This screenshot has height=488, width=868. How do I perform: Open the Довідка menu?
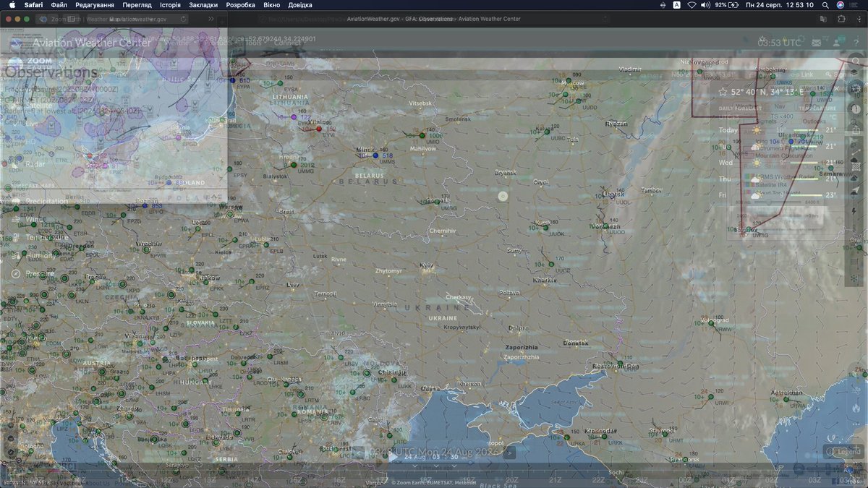(300, 4)
